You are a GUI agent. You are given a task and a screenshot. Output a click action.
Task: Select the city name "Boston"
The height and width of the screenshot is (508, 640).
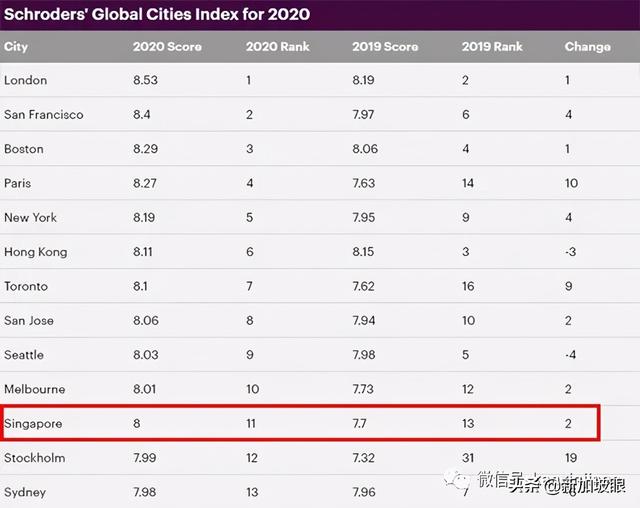tap(24, 149)
